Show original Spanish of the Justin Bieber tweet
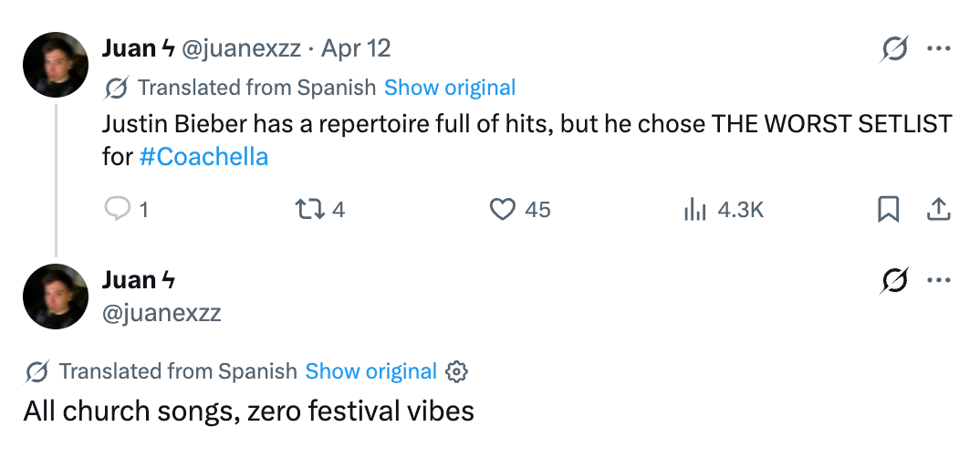Screen dimensions: 980x458 coord(450,88)
